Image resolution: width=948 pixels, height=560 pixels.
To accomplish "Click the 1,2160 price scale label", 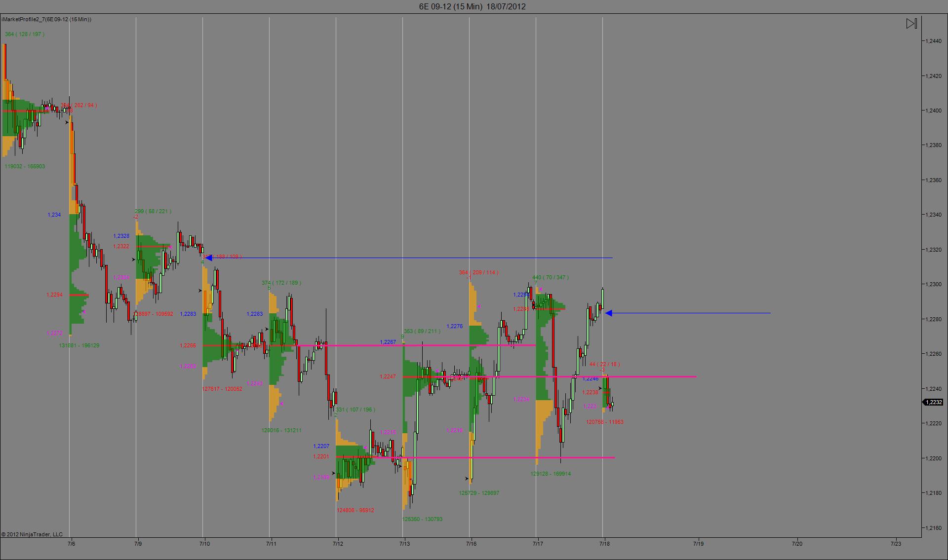I will coord(933,528).
